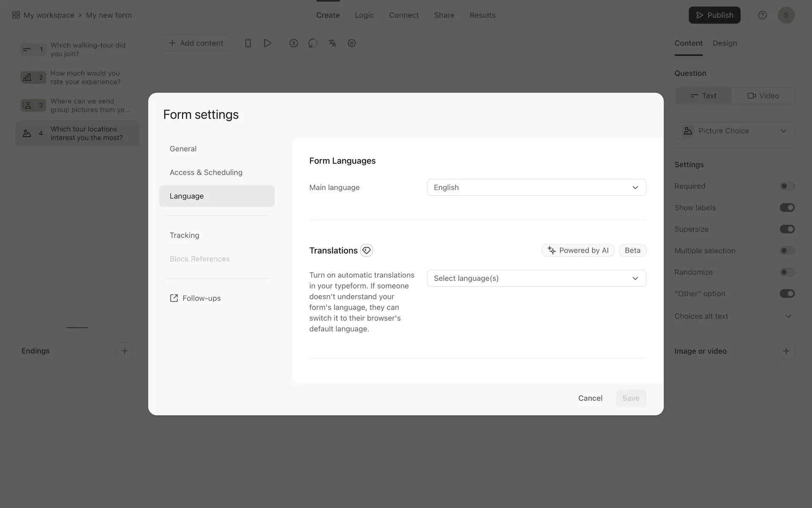Open the accessibility checker icon
The height and width of the screenshot is (508, 812).
pyautogui.click(x=294, y=43)
